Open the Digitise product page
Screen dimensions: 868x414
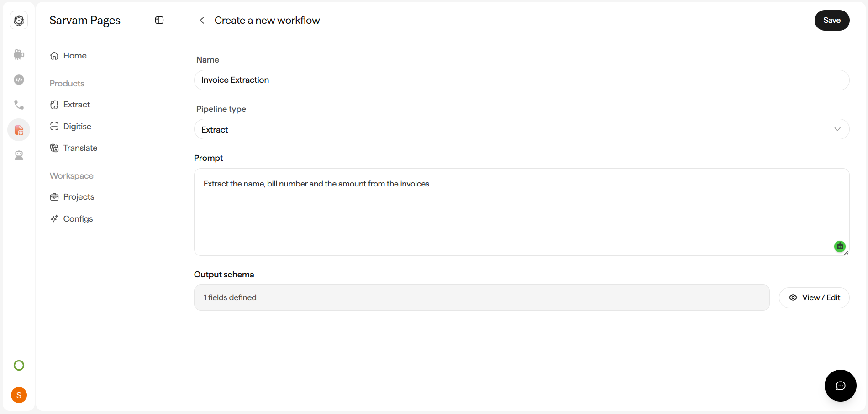[71, 127]
